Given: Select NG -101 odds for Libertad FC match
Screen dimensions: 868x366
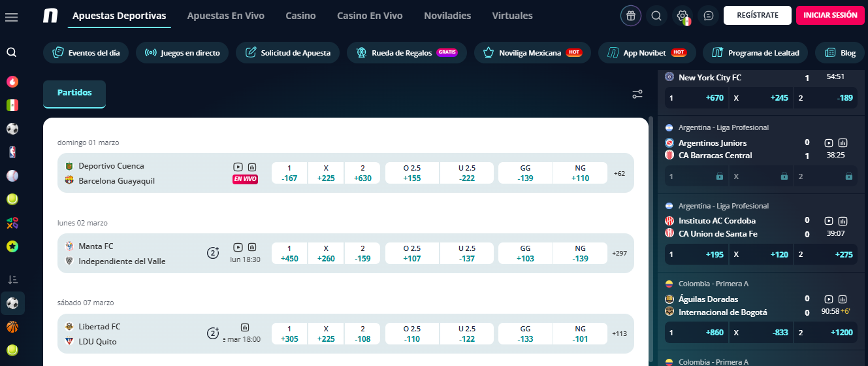Looking at the screenshot, I should [581, 333].
